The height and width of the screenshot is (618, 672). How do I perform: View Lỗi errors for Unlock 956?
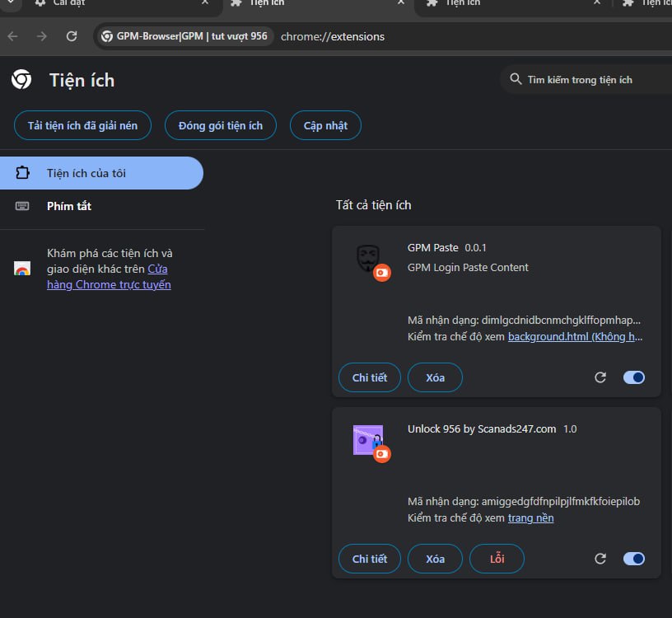[x=497, y=559]
